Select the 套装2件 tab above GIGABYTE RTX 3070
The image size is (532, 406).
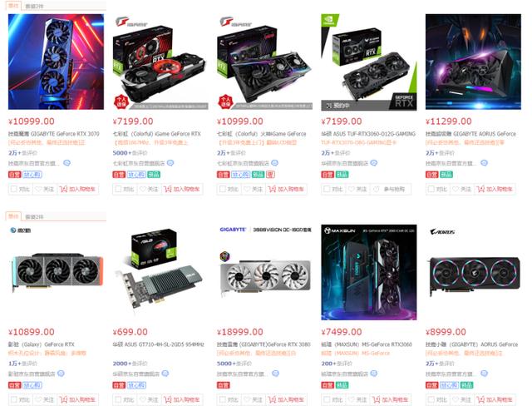click(x=35, y=6)
